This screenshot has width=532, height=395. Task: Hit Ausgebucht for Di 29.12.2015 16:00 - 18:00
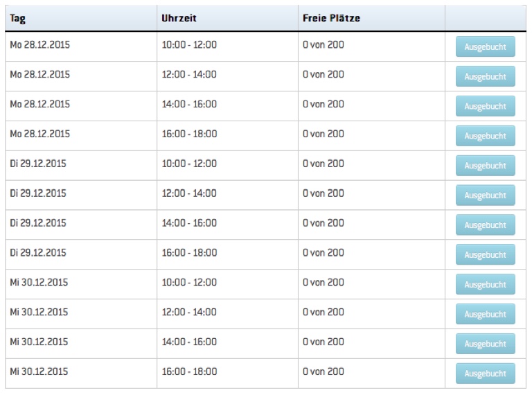[x=485, y=255]
